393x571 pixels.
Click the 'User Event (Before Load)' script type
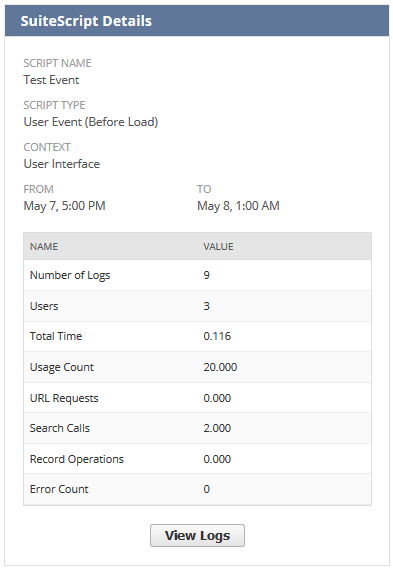[x=91, y=122]
